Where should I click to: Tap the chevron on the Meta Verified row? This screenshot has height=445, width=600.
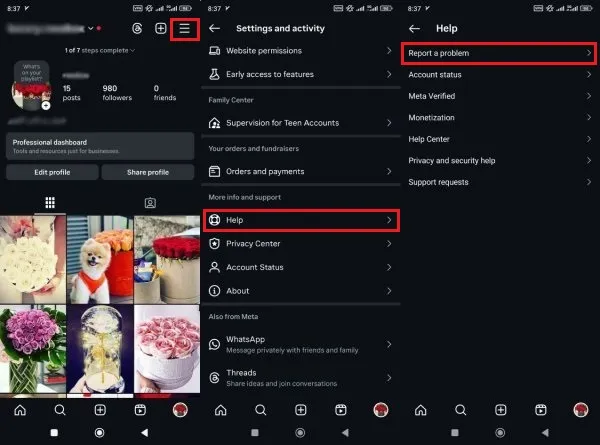tap(589, 96)
